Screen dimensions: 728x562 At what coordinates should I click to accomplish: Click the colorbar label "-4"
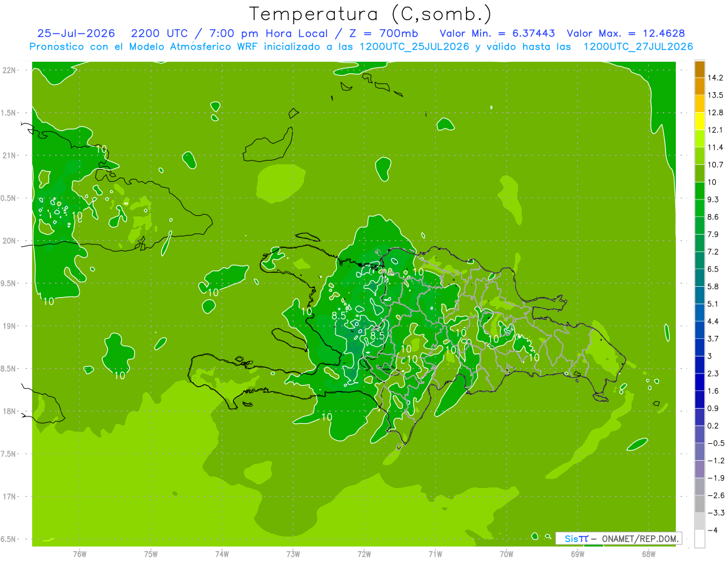pyautogui.click(x=712, y=530)
